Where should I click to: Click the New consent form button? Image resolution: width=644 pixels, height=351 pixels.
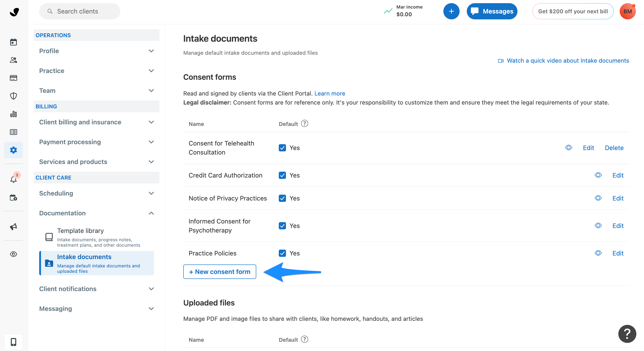(220, 272)
